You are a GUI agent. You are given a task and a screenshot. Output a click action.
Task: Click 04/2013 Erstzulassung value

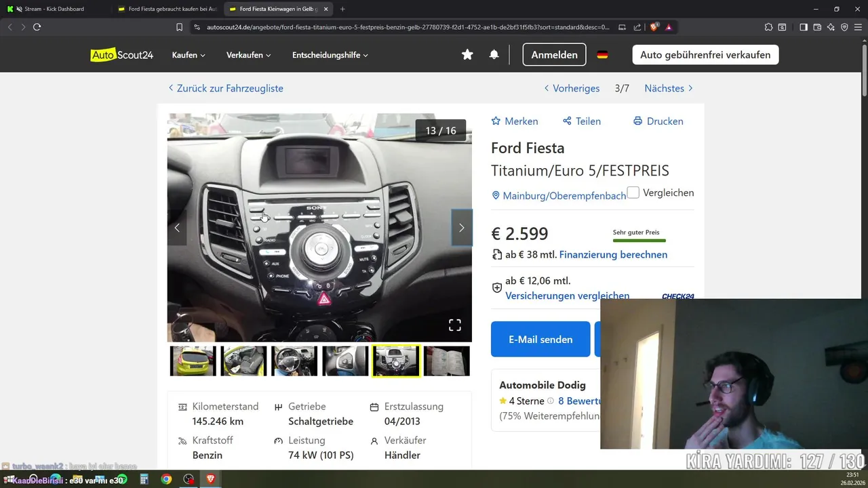point(402,422)
